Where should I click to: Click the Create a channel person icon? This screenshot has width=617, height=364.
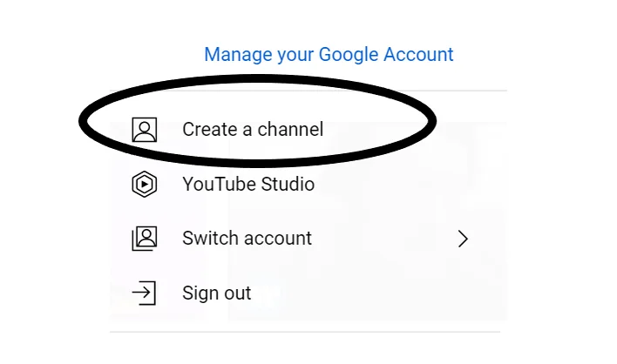pyautogui.click(x=145, y=130)
